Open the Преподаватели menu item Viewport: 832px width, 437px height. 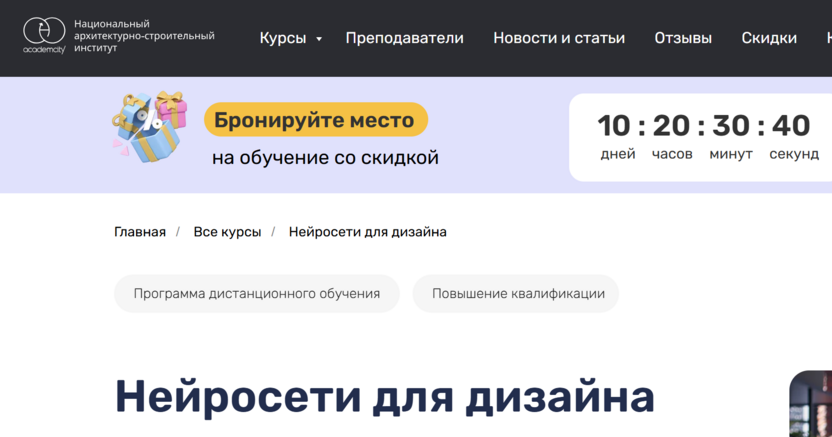click(404, 38)
